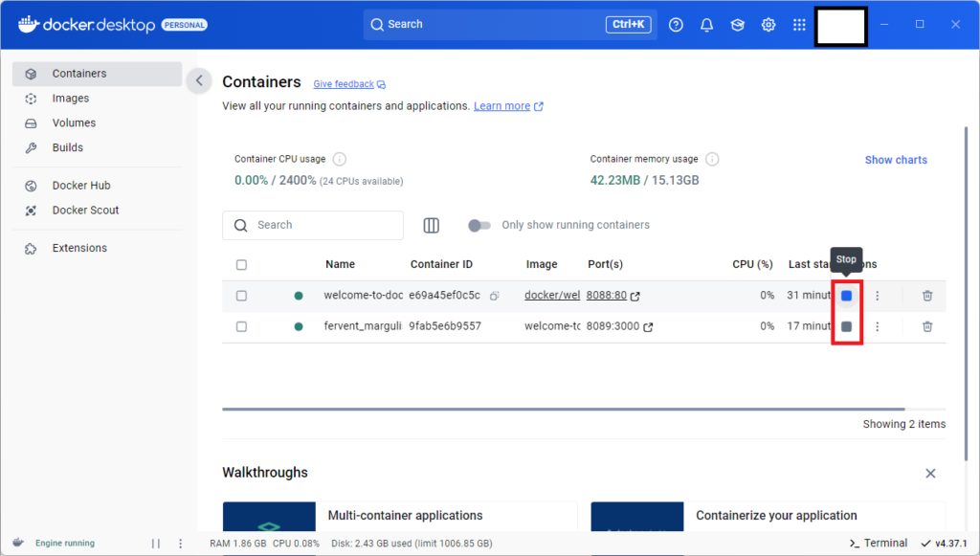Open the Terminal from status bar
This screenshot has height=556, width=980.
click(x=879, y=543)
